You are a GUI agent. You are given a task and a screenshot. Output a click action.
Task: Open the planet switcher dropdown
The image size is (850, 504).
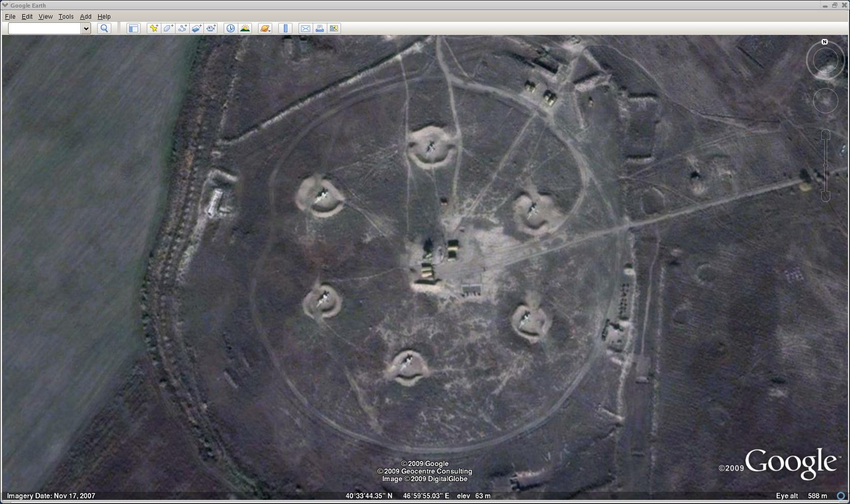[265, 28]
